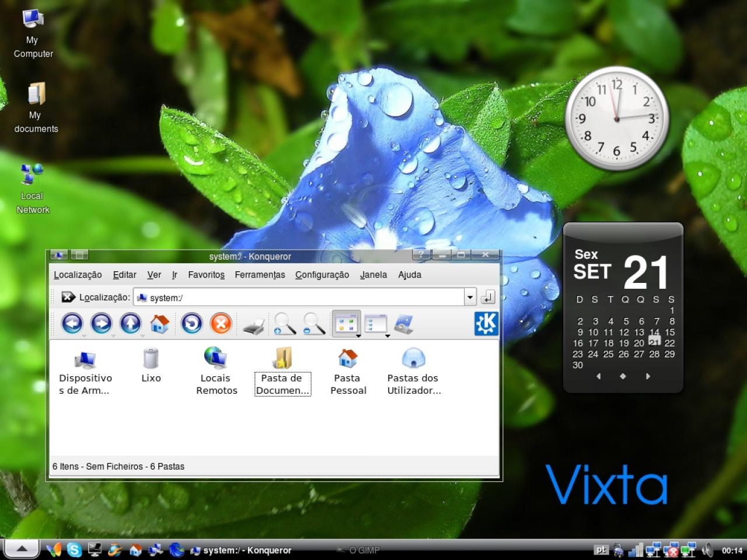The image size is (747, 560).
Task: Open the Ferramentas menu
Action: (260, 275)
